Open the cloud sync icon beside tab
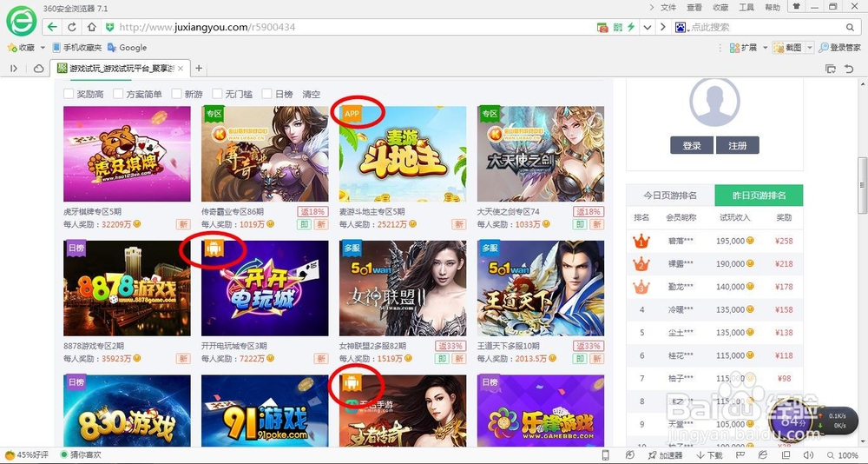This screenshot has width=868, height=464. pos(39,68)
